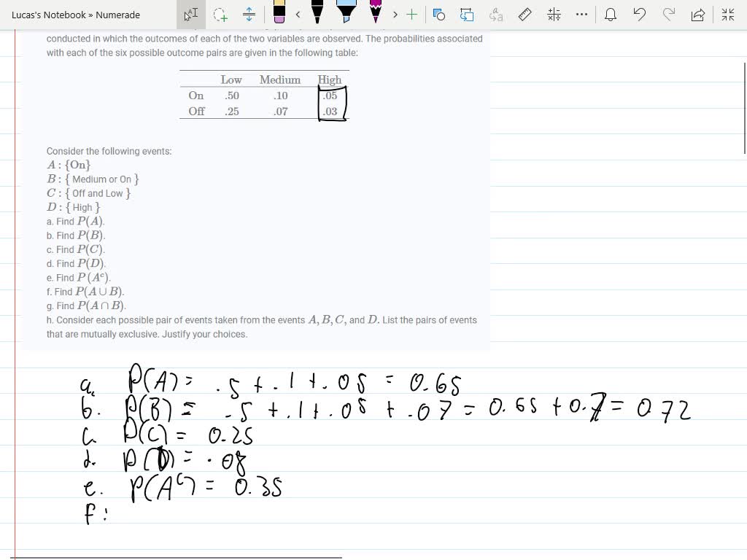This screenshot has height=560, width=747.
Task: Redo the last action
Action: 669,15
